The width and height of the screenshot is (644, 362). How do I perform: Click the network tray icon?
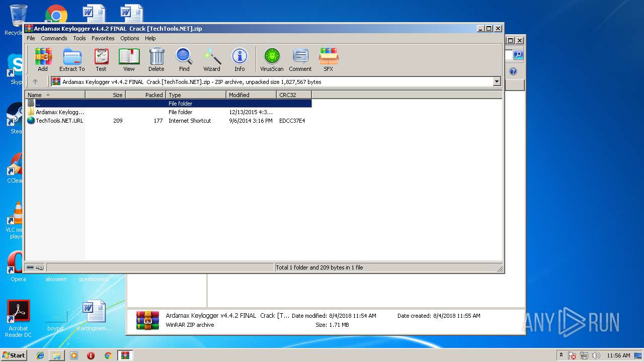point(584,355)
